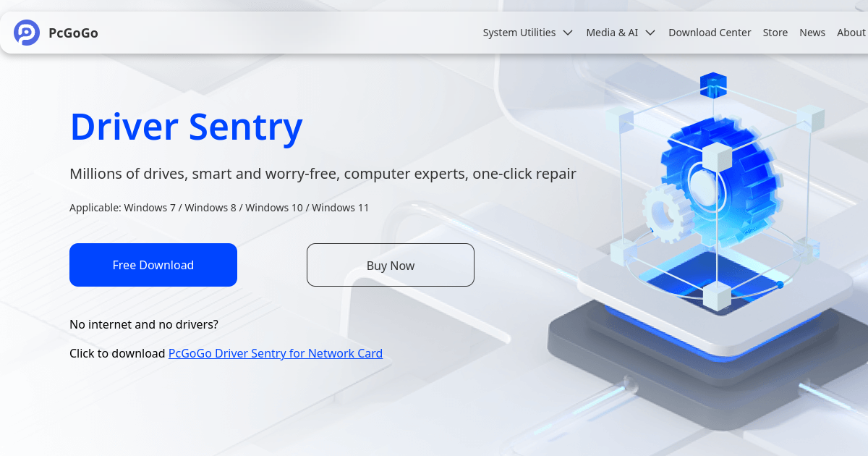Image resolution: width=868 pixels, height=456 pixels.
Task: Click the 'Millions of drives' tagline text
Action: 323,174
